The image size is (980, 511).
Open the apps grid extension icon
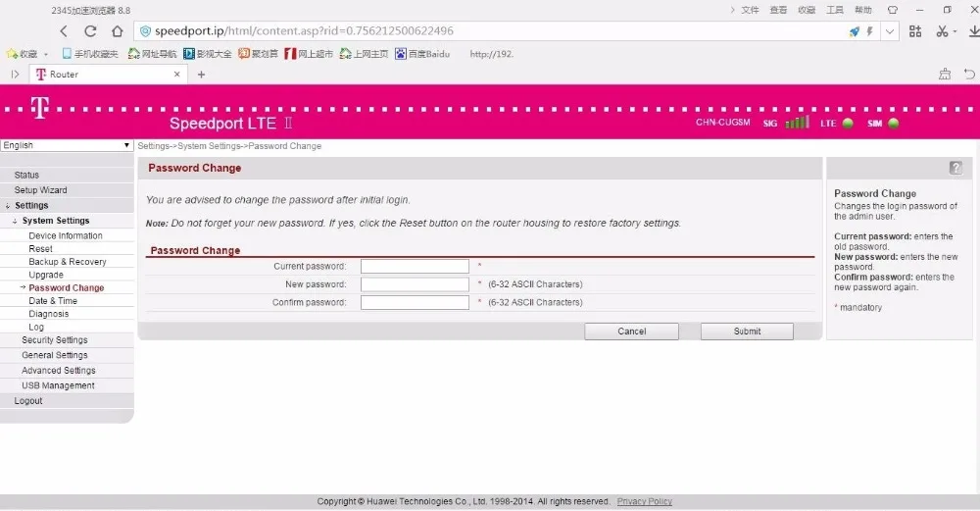(915, 31)
